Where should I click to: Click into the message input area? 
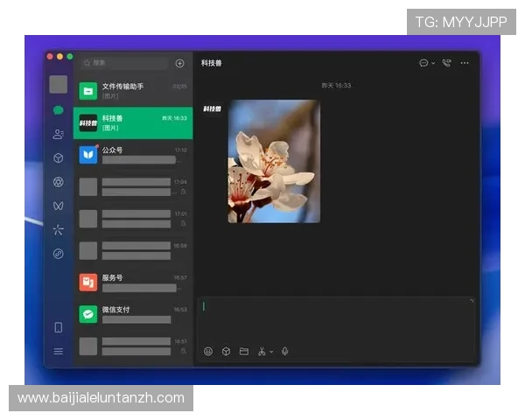336,320
